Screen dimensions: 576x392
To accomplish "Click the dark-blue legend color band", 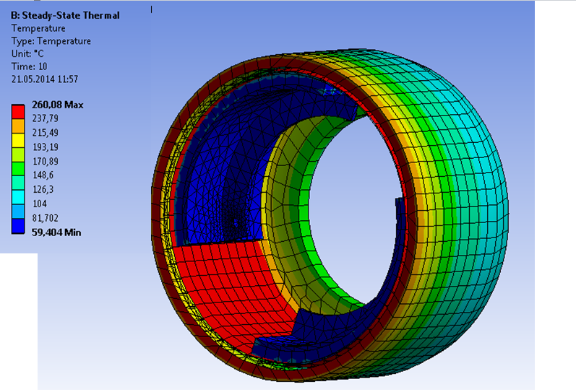I will 18,226.
